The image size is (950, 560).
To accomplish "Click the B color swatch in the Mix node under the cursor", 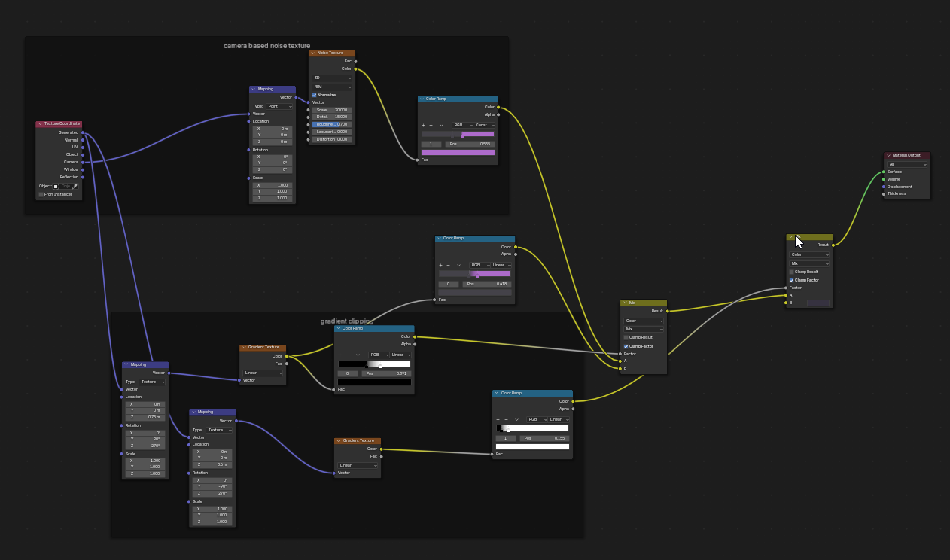I will tap(818, 303).
